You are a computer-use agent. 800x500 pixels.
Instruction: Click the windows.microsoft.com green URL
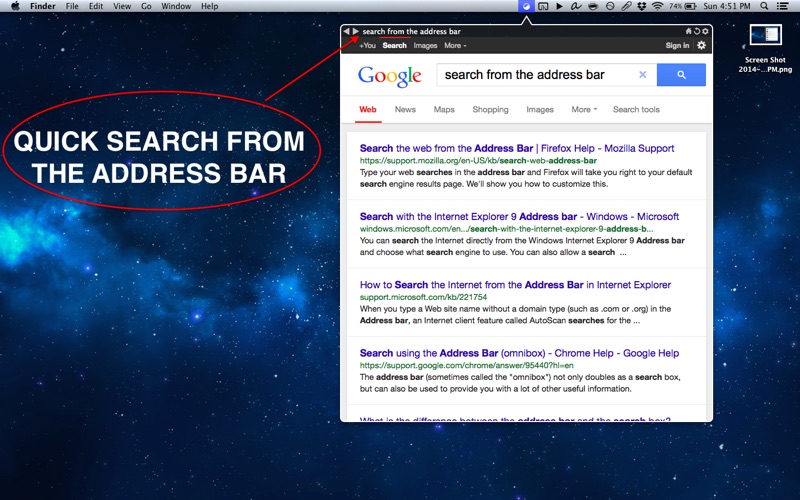507,229
